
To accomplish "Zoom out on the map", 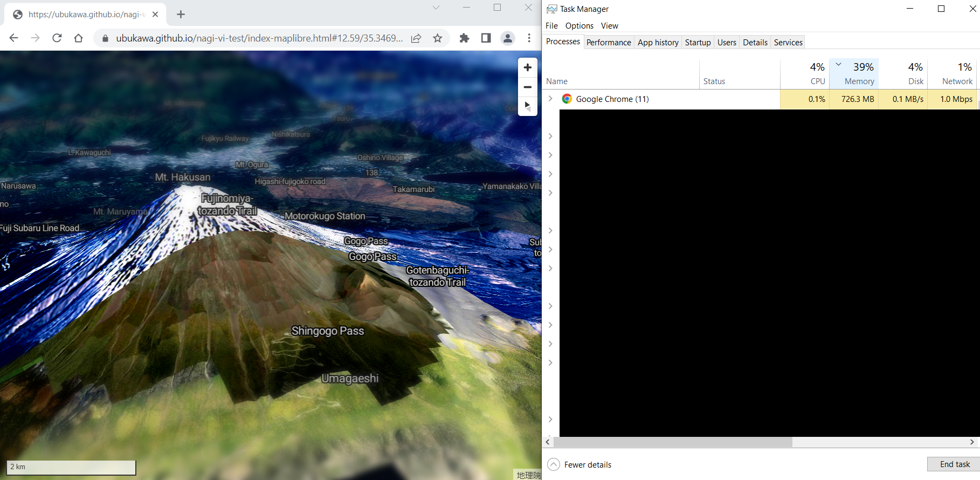I will 528,87.
